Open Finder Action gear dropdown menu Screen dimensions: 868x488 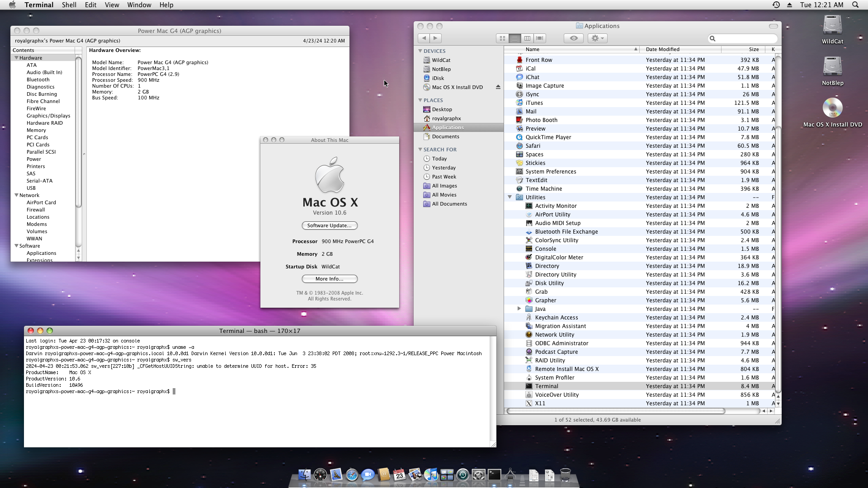(597, 38)
